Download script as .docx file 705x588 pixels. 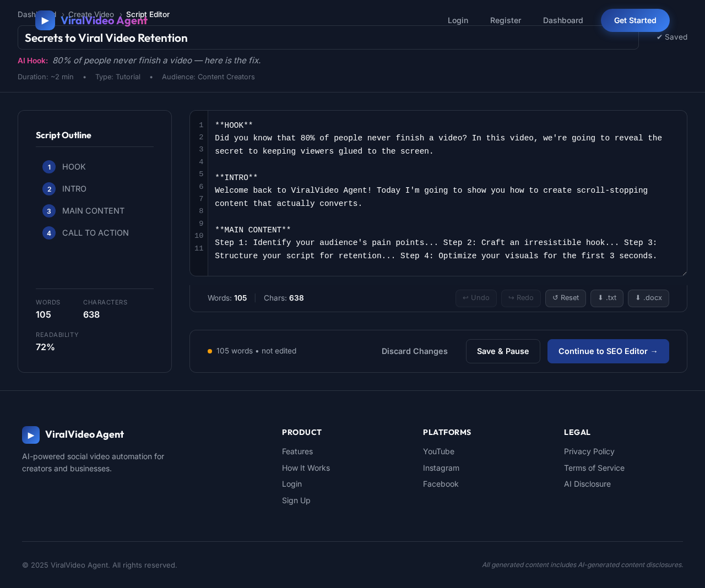648,298
